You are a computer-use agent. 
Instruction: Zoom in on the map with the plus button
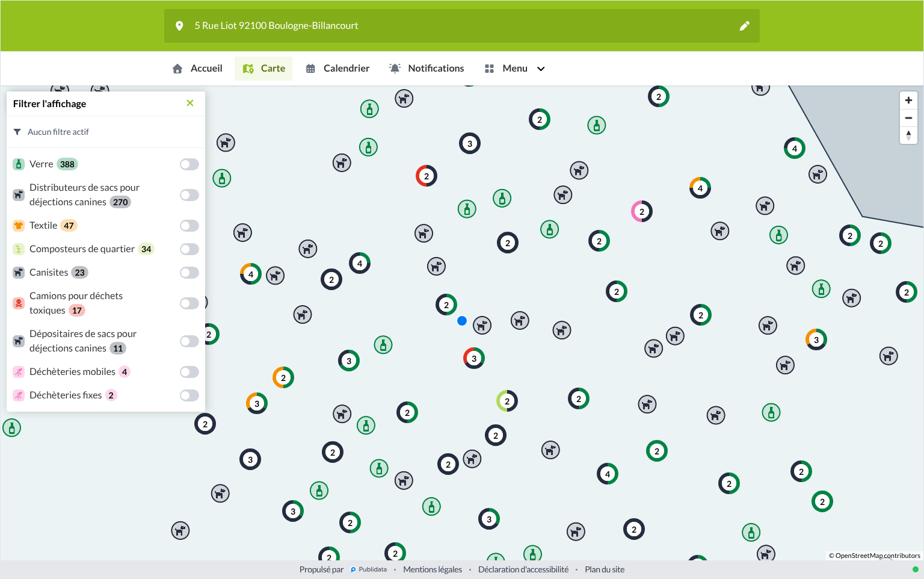click(908, 101)
